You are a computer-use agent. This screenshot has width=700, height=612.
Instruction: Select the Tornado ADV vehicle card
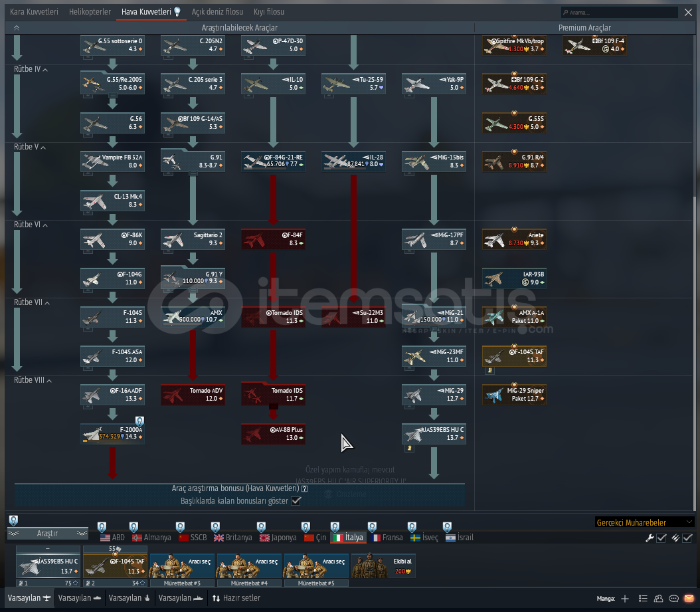coord(193,395)
